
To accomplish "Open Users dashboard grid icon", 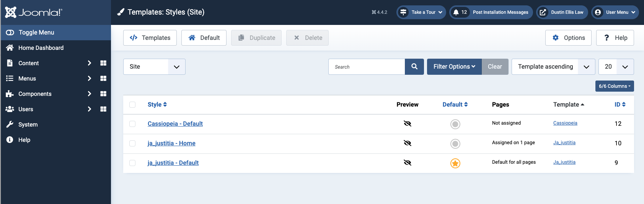I will click(x=103, y=109).
